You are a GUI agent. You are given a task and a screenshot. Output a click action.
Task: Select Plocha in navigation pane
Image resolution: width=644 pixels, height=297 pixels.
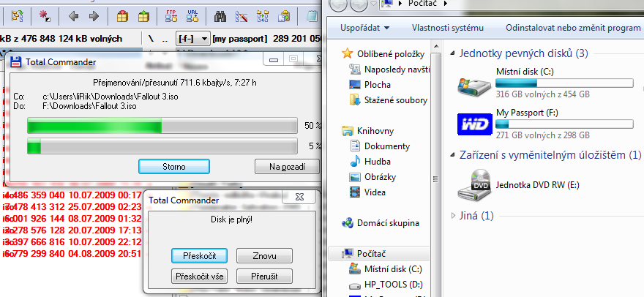370,85
